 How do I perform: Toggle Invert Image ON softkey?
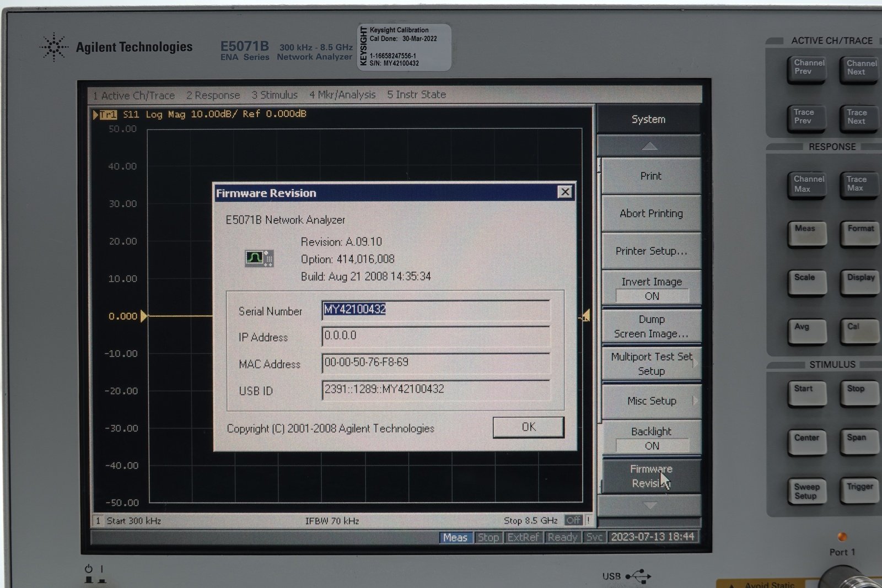652,288
